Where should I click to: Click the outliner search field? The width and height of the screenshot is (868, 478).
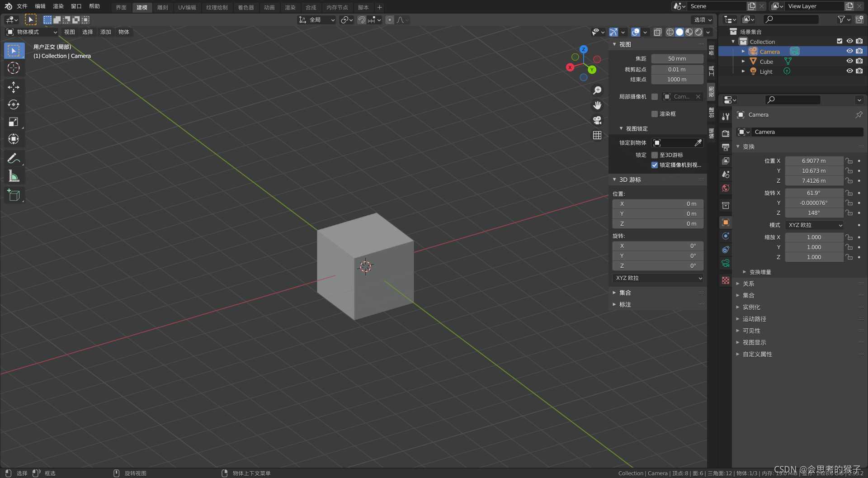click(791, 19)
